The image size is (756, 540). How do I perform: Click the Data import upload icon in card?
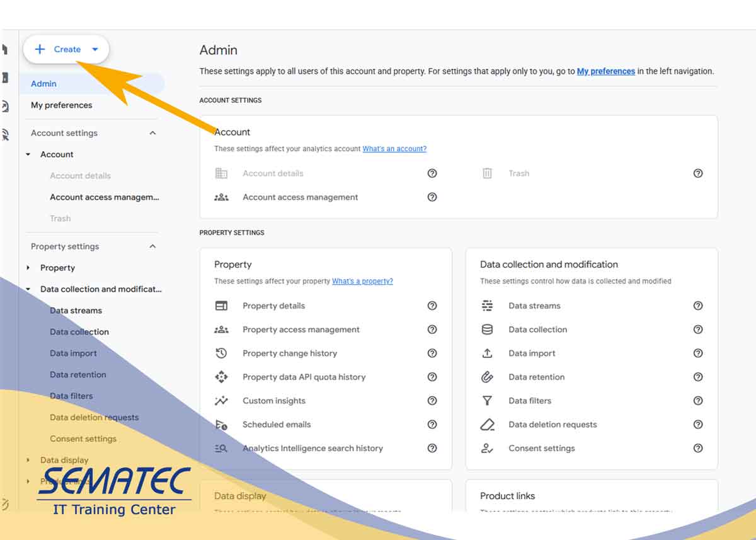(x=487, y=353)
